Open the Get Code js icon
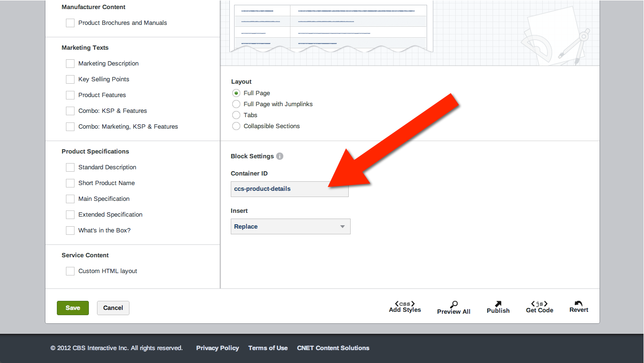The height and width of the screenshot is (363, 644). coord(539,304)
